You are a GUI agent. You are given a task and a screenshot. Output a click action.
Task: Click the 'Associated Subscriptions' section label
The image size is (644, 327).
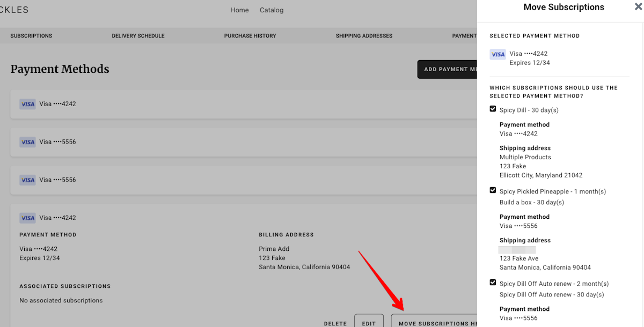point(65,286)
